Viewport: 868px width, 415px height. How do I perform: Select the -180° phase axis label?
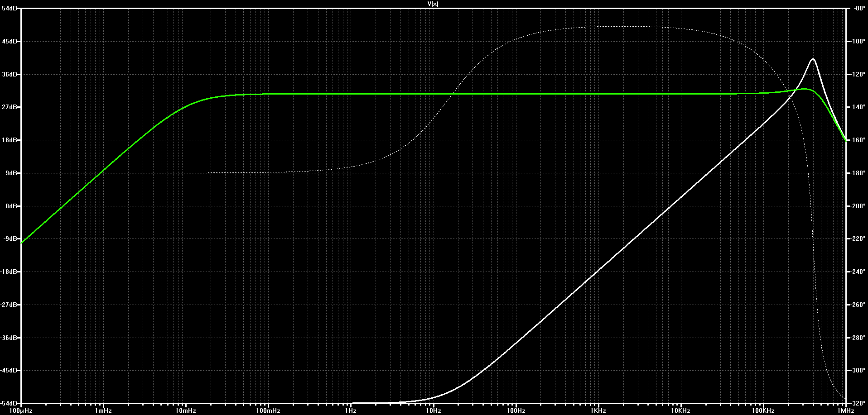tap(858, 173)
